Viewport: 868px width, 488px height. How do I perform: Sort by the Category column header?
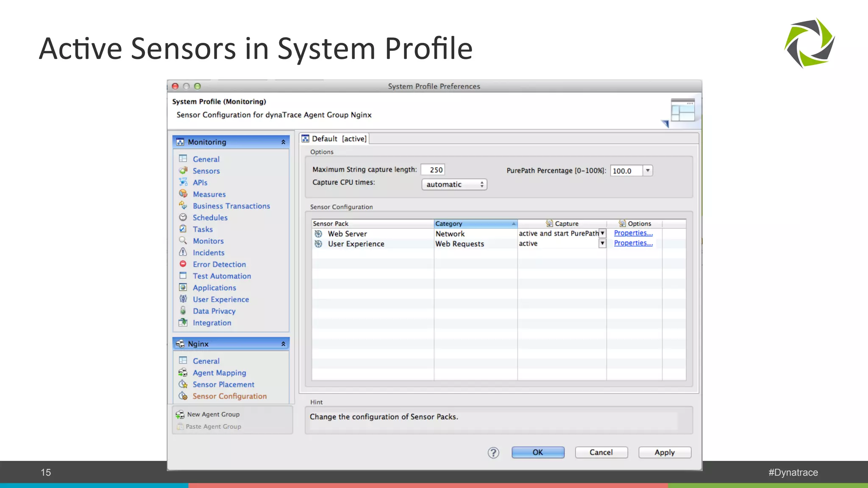click(x=476, y=224)
